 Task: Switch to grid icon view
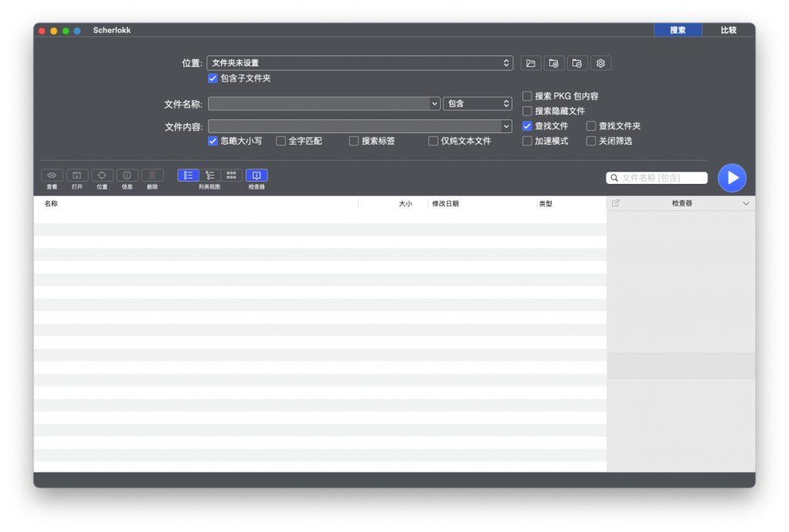231,175
